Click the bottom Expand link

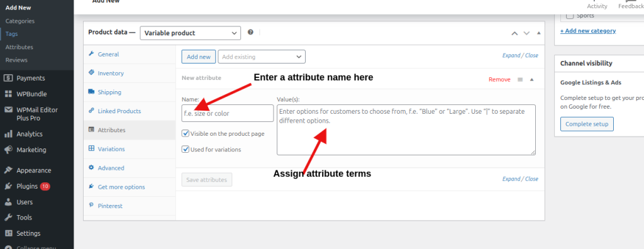pos(511,179)
